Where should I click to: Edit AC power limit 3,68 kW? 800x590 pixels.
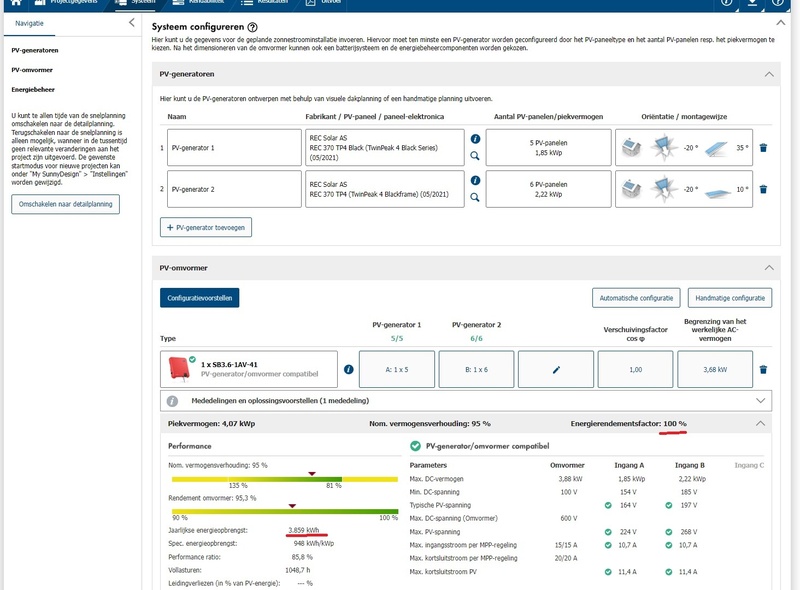click(715, 370)
